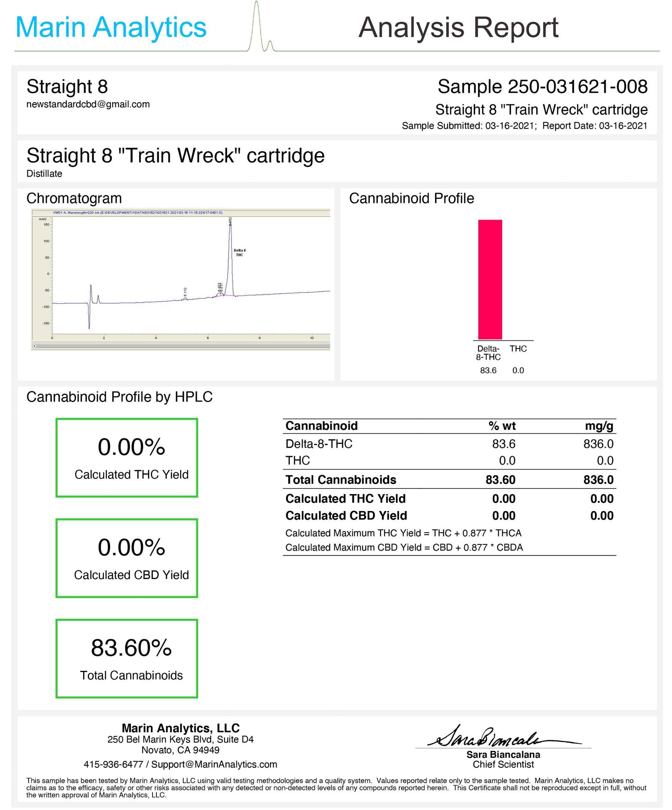Click the Cannabinoid table column header
This screenshot has height=810, width=672.
pos(322,426)
